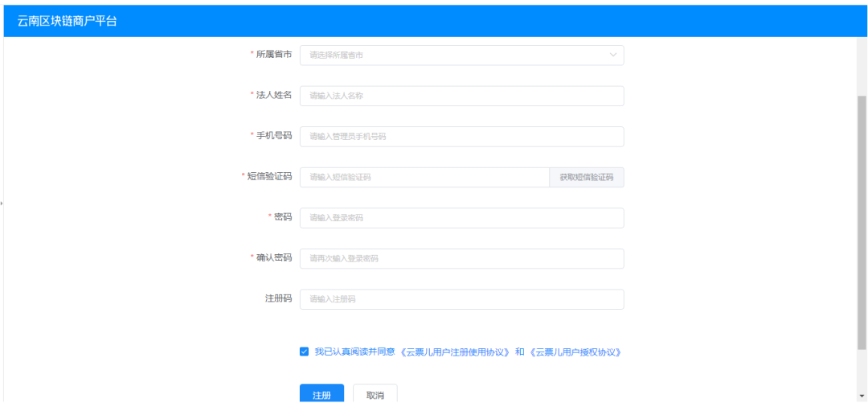Focus the 法人姓名 input field

click(461, 96)
